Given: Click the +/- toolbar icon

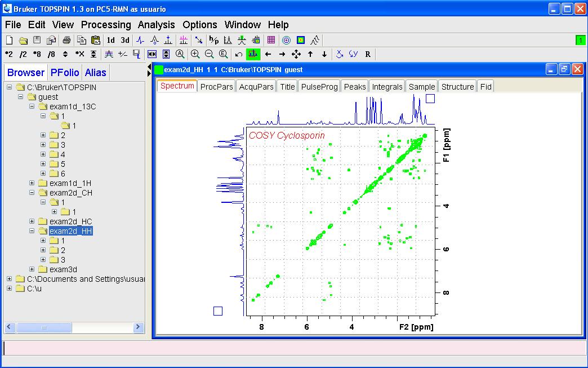Looking at the screenshot, I should pos(123,55).
